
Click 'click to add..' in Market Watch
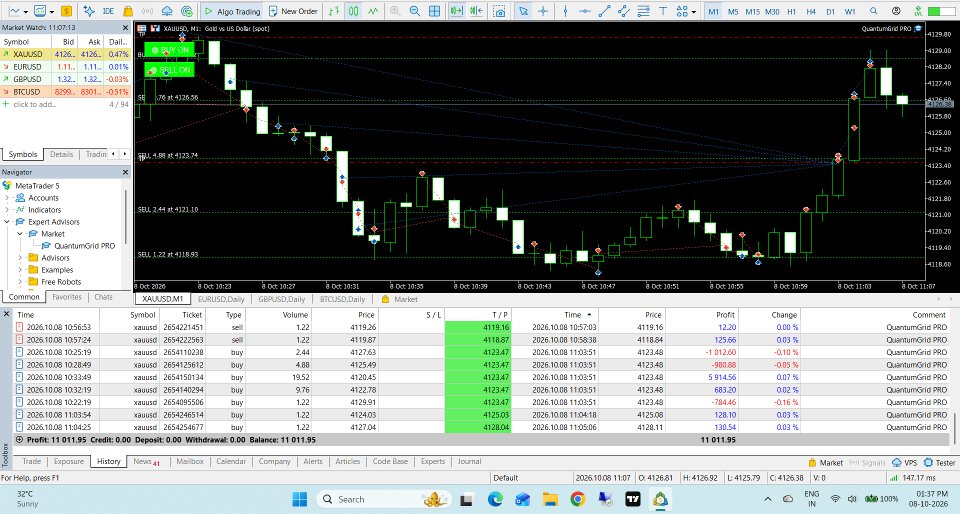34,104
